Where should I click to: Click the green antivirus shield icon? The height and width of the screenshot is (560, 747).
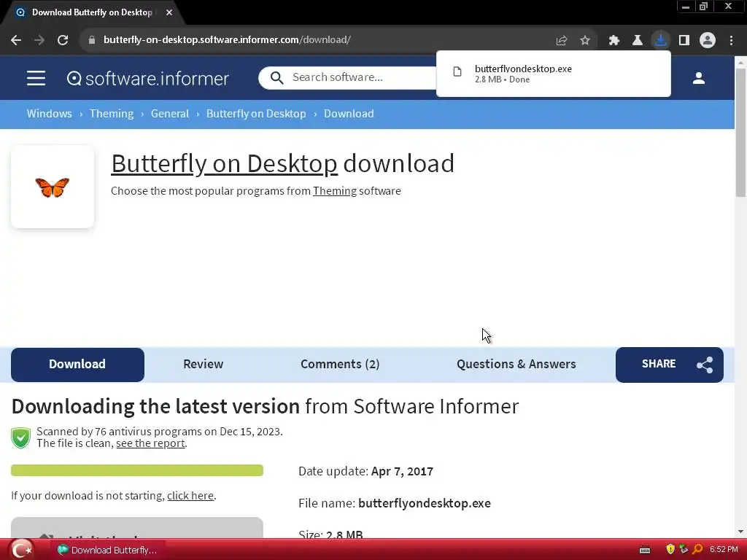click(21, 437)
